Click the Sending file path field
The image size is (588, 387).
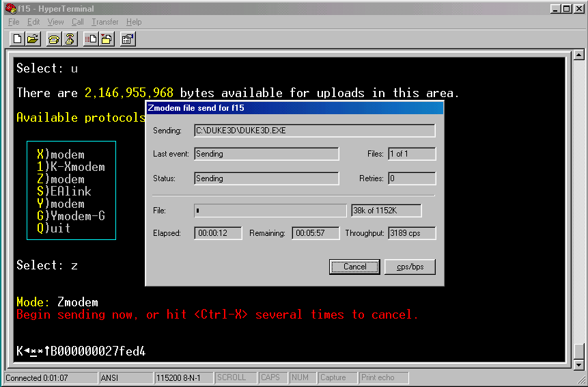pyautogui.click(x=315, y=131)
